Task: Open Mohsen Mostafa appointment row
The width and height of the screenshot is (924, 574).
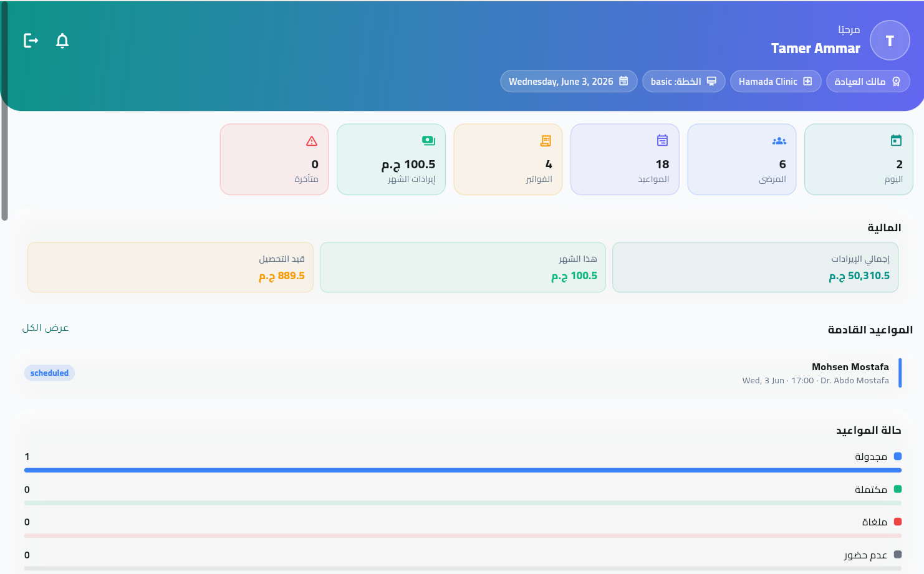Action: tap(463, 373)
